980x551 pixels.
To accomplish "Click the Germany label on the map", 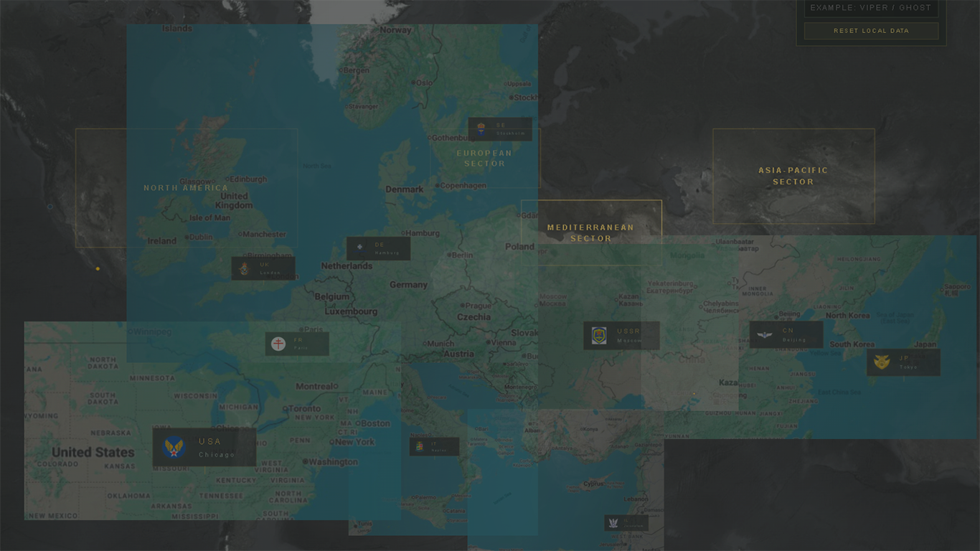I will 408,285.
